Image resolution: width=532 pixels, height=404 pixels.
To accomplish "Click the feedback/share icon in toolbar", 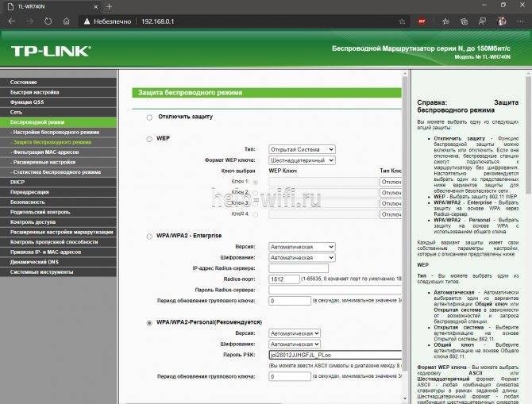I will click(x=482, y=21).
